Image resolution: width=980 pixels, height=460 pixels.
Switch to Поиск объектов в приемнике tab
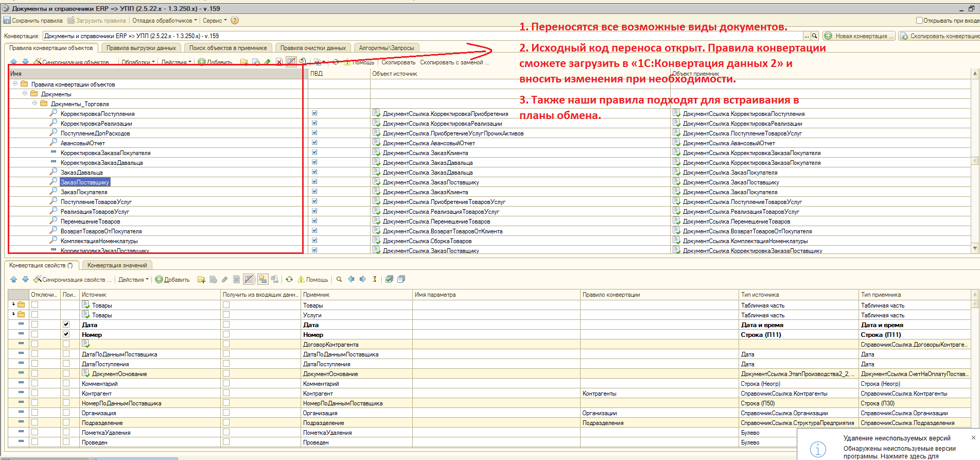(x=228, y=48)
